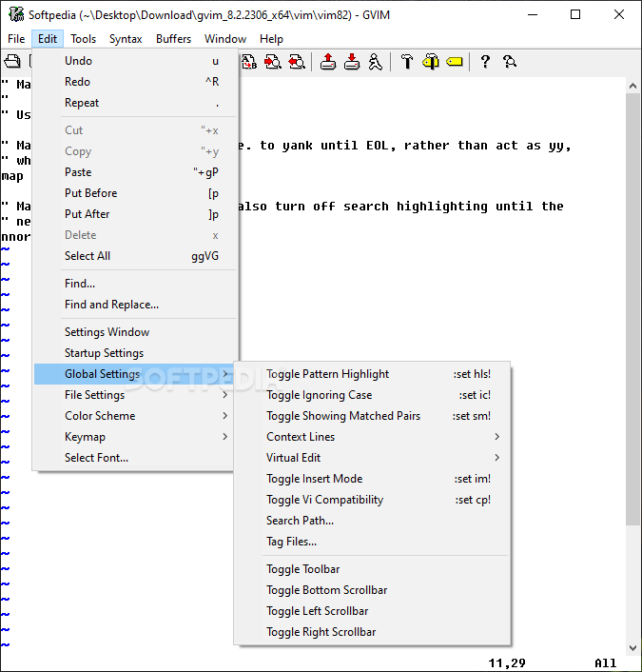The width and height of the screenshot is (642, 672).
Task: Open the File menu
Action: point(16,39)
